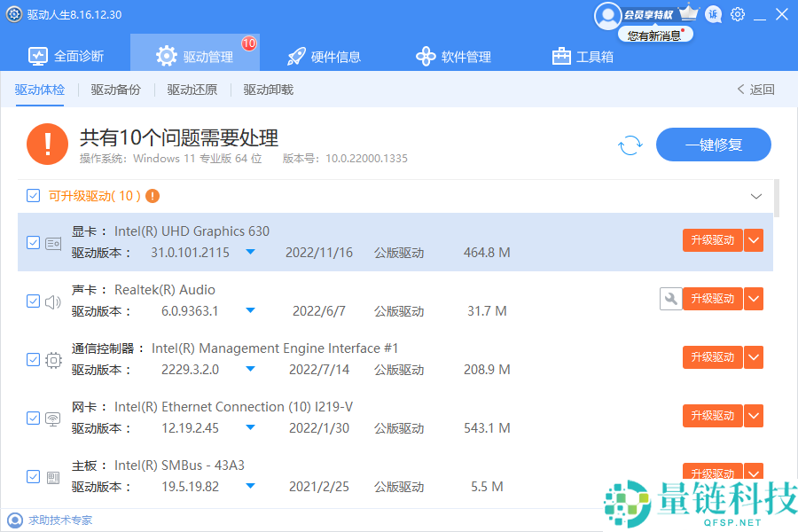This screenshot has width=798, height=532.
Task: Open the 硬件信息 tab
Action: click(x=325, y=56)
